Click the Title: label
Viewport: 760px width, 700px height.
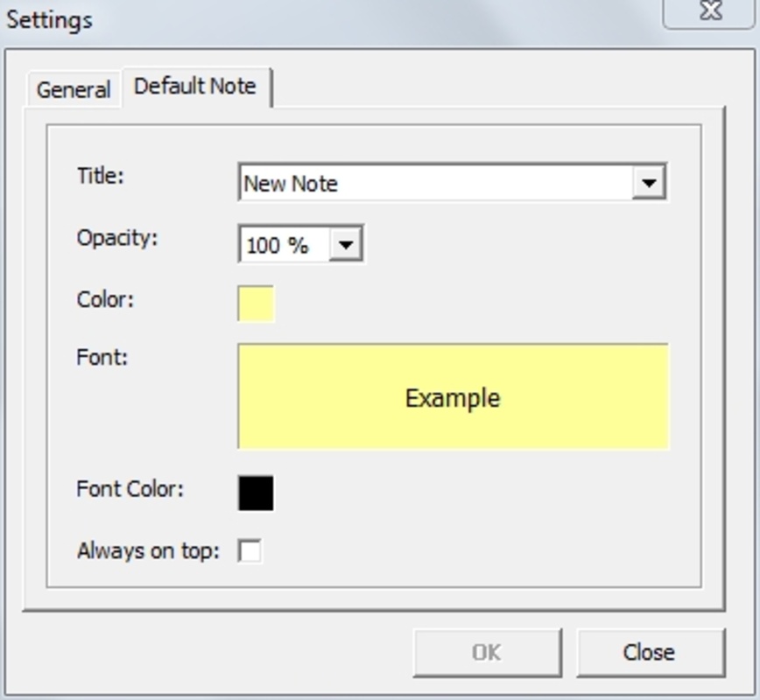tap(101, 175)
